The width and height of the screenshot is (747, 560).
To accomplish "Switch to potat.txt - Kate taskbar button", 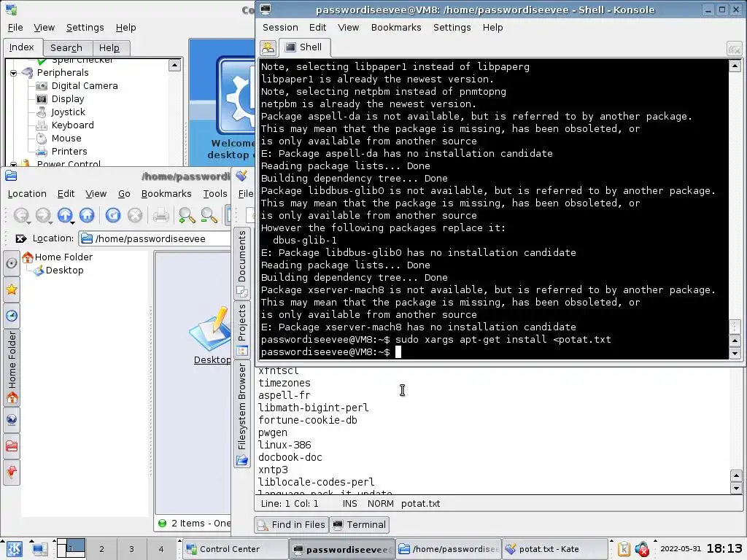I will tap(554, 549).
